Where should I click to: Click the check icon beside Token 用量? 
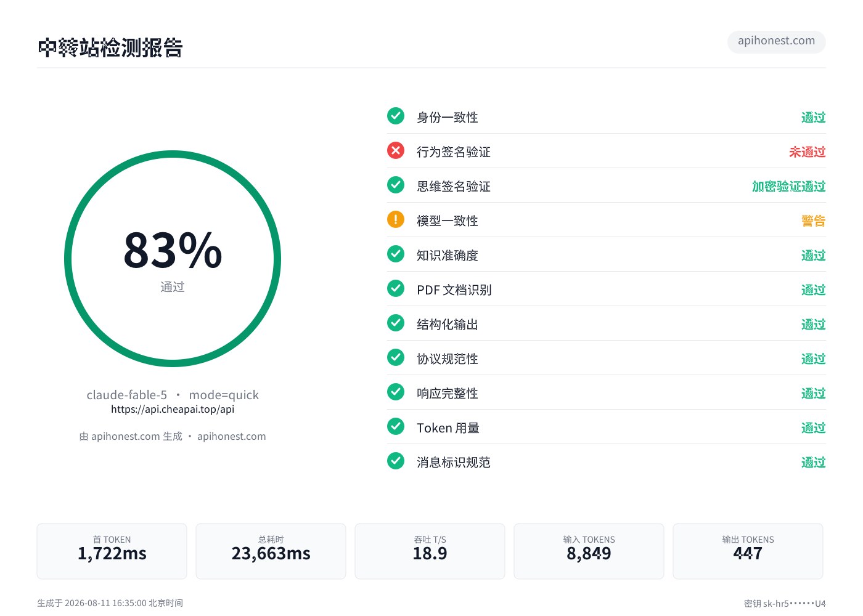tap(396, 426)
